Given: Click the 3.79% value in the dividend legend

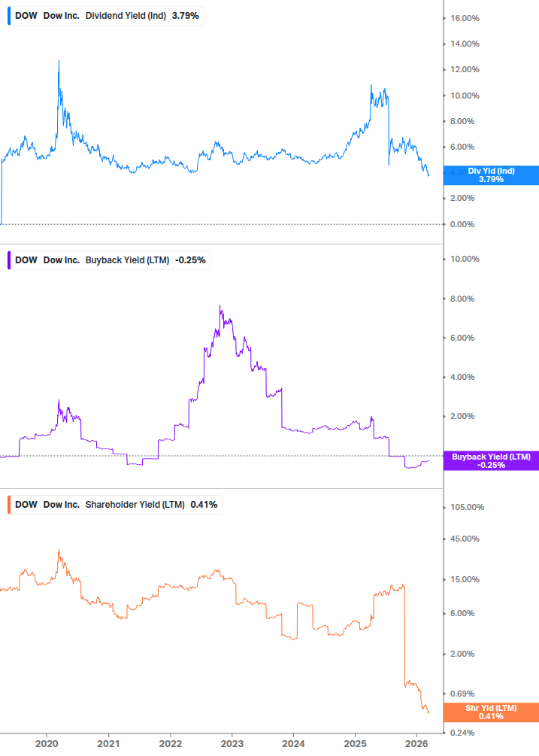Looking at the screenshot, I should (186, 16).
